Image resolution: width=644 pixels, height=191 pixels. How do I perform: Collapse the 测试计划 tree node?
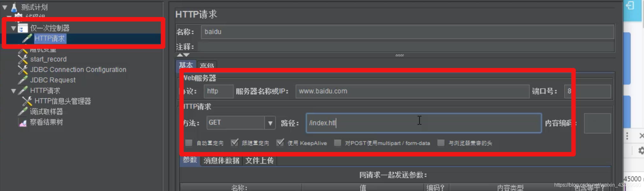click(x=5, y=7)
